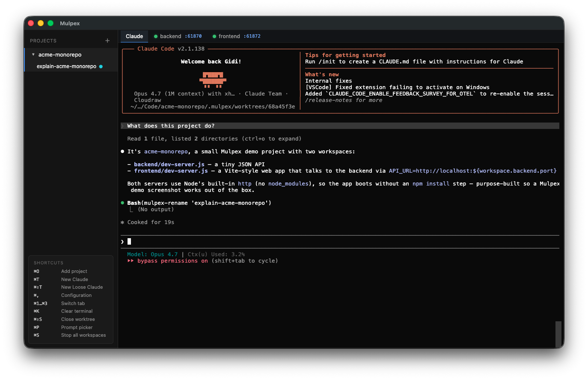588x380 pixels.
Task: Click the 'What does this project do?' prompt line
Action: [x=340, y=126]
